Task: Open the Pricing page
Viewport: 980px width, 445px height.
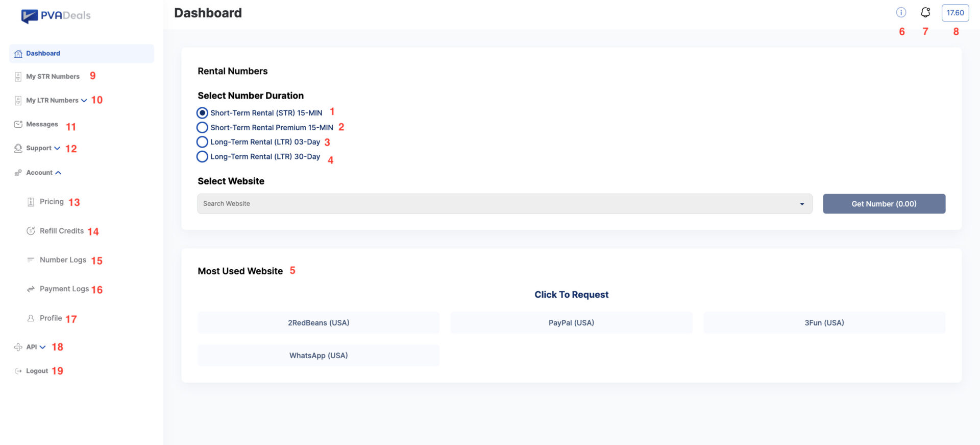Action: pyautogui.click(x=52, y=202)
